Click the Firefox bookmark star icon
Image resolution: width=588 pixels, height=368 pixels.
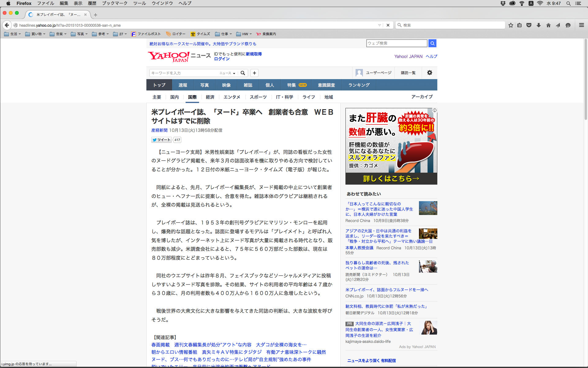tap(511, 25)
